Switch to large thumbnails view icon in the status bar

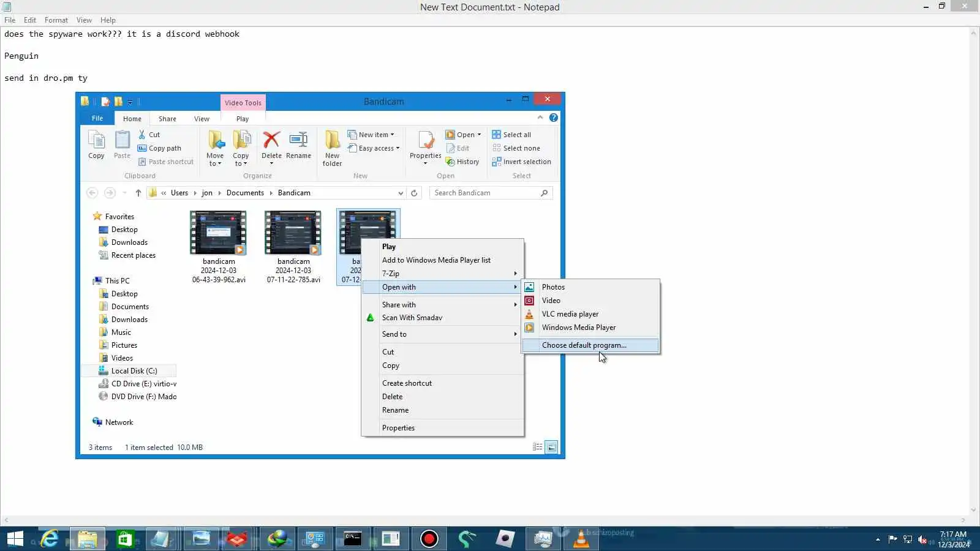[x=552, y=448]
